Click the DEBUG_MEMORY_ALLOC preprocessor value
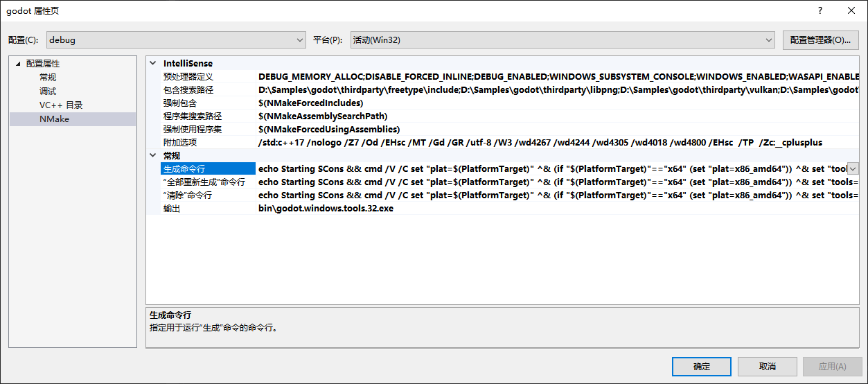This screenshot has height=384, width=868. pos(558,76)
